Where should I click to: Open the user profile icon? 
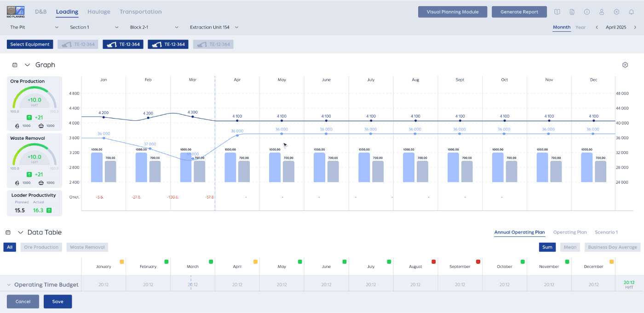pyautogui.click(x=601, y=12)
